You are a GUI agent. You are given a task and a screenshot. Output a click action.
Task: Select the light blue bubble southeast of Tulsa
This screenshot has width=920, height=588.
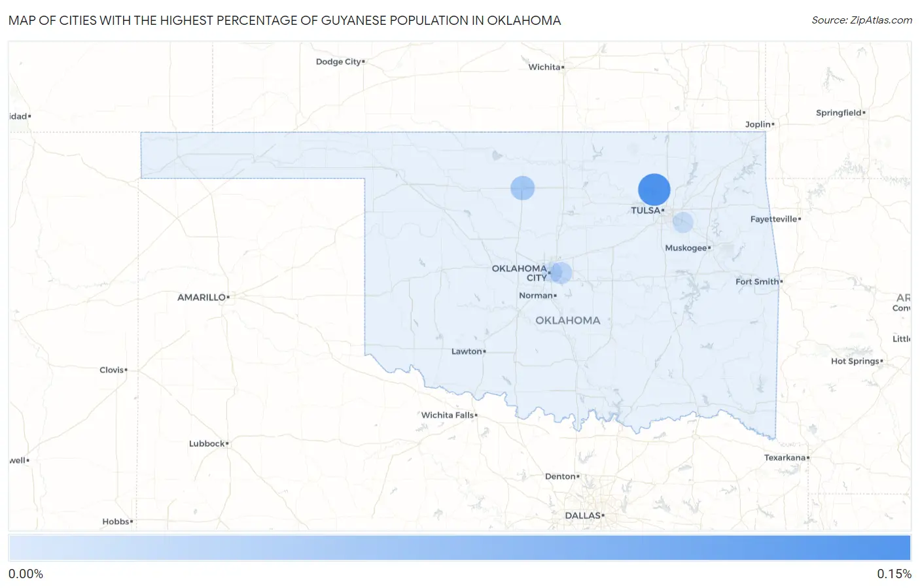pos(682,222)
